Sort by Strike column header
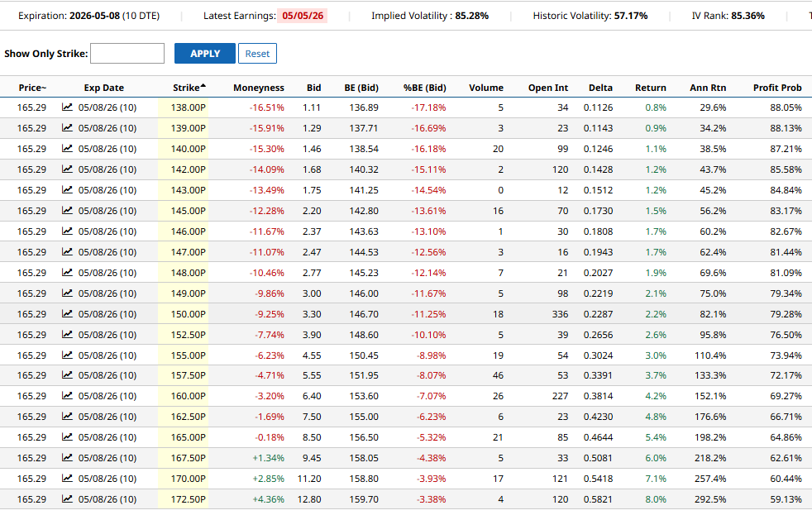 point(189,88)
